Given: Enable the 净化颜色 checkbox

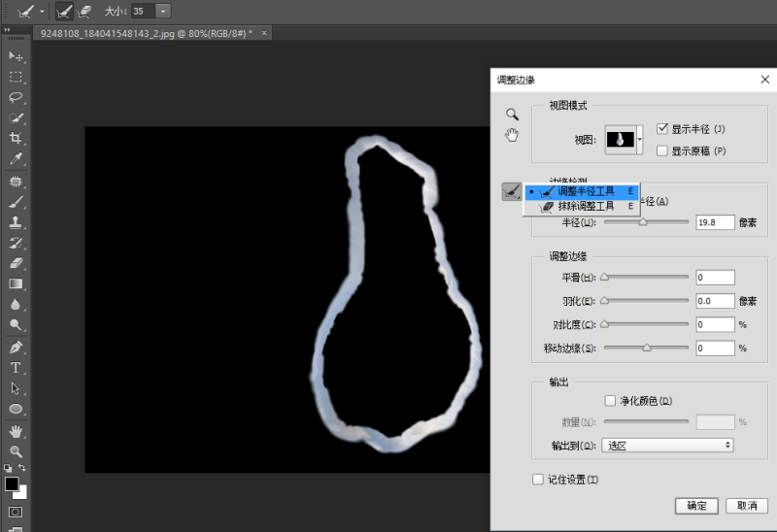Looking at the screenshot, I should coord(611,400).
